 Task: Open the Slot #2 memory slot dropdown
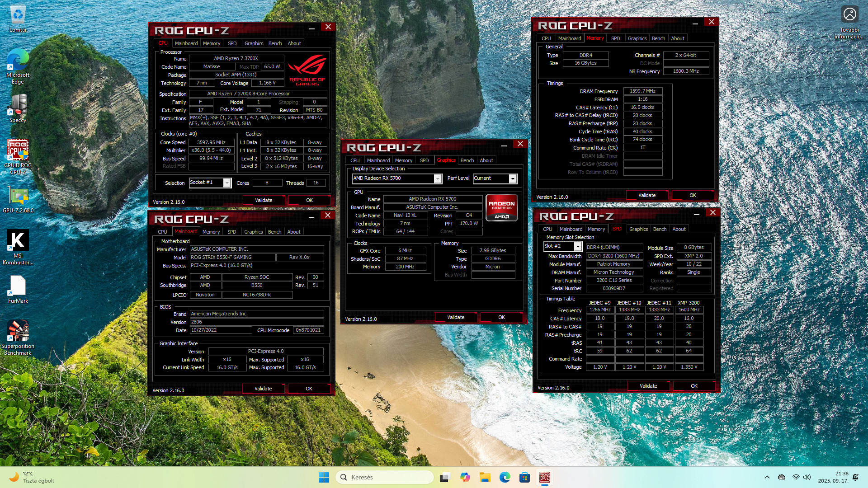[x=577, y=246]
